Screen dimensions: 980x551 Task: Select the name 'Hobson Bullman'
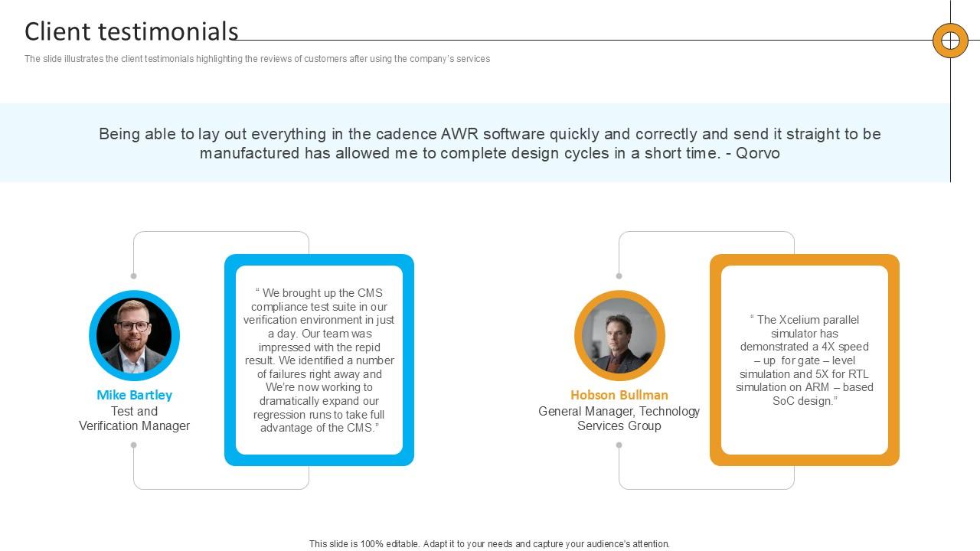click(x=619, y=395)
